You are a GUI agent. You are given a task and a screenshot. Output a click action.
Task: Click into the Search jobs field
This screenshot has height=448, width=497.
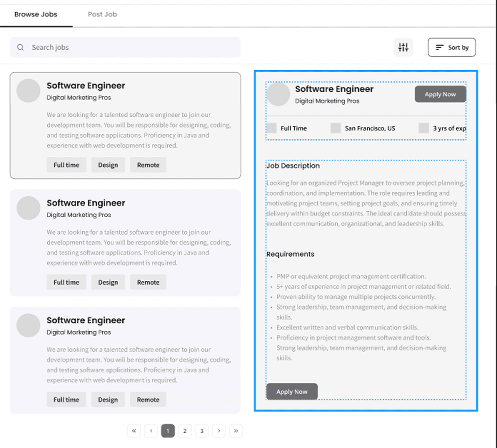pyautogui.click(x=129, y=47)
